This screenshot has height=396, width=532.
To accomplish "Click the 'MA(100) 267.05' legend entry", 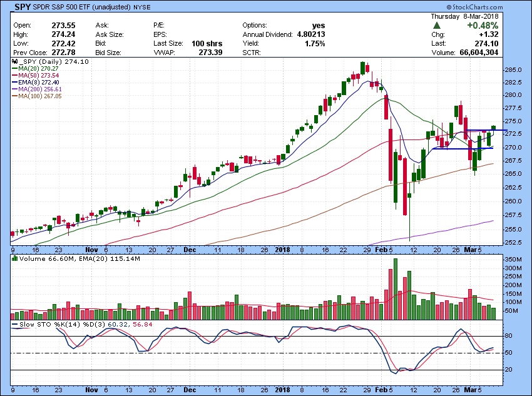I will coord(40,96).
